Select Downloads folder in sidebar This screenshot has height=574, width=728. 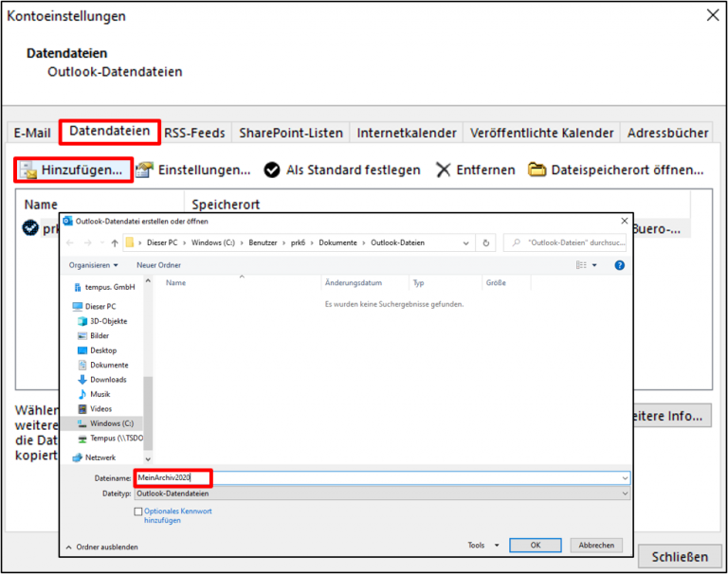coord(102,380)
